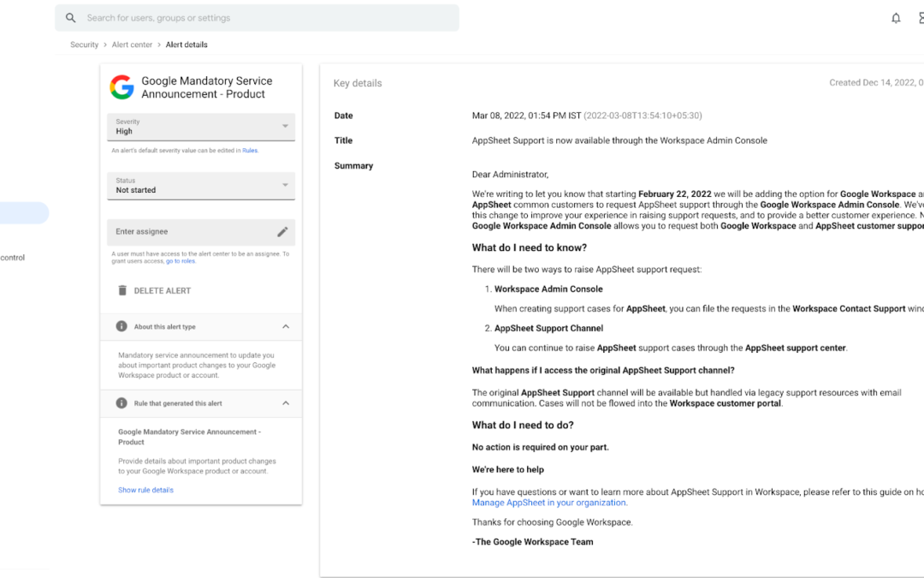
Task: Open Manage AppSheet in your organization link
Action: click(x=548, y=503)
